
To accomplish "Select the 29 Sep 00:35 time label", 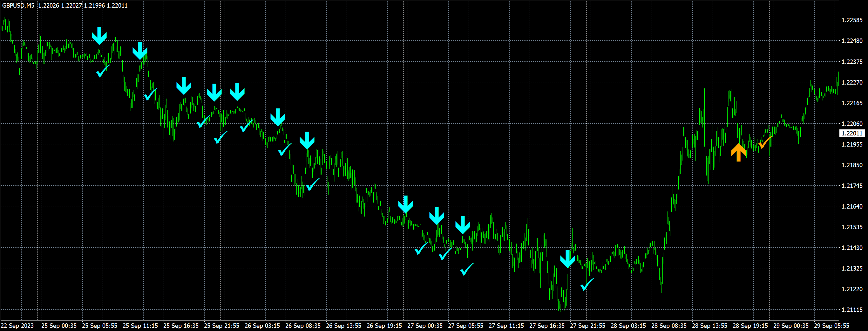I will [791, 326].
